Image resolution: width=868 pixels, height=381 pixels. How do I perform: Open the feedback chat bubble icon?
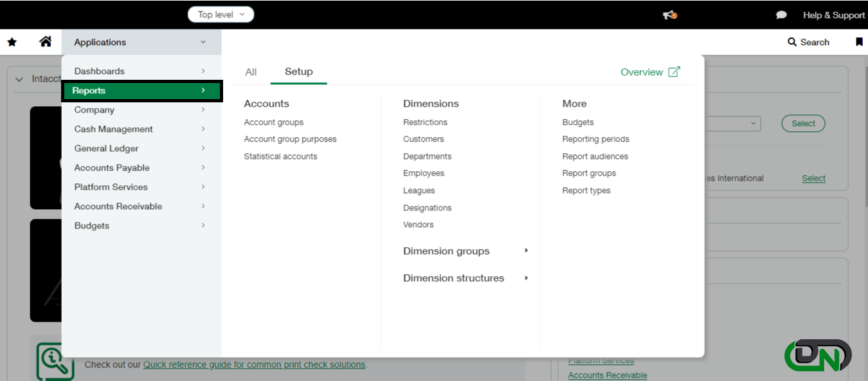pos(781,14)
